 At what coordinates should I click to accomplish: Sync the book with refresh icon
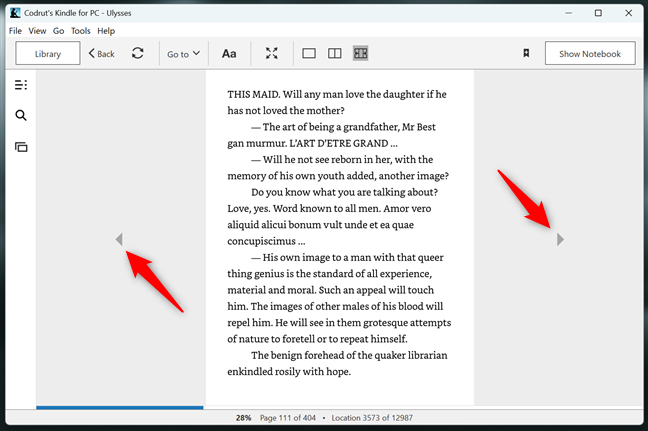coord(138,53)
